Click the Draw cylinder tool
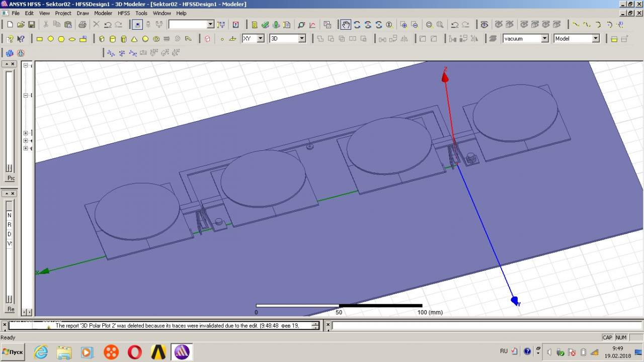Viewport: 644px width, 362px height. (112, 39)
